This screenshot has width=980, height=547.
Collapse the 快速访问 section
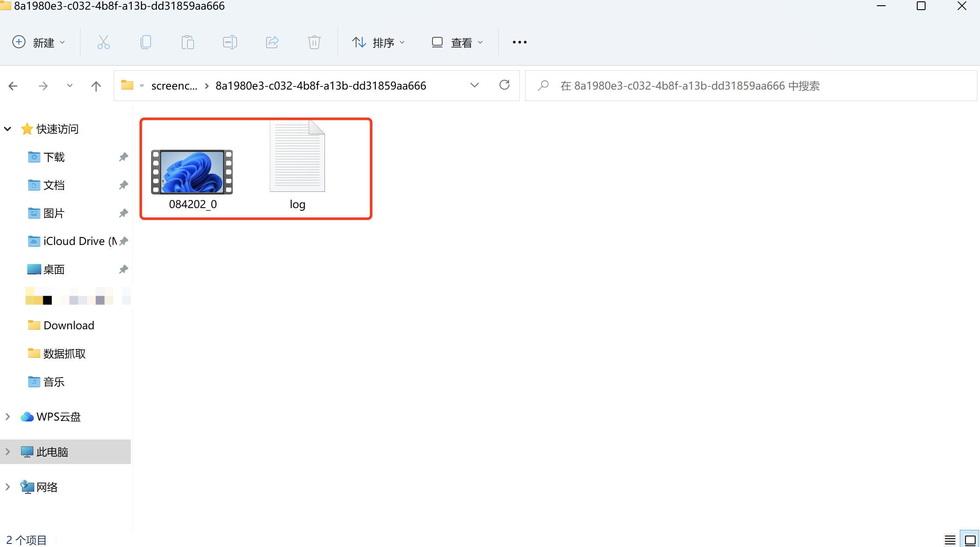pos(7,129)
